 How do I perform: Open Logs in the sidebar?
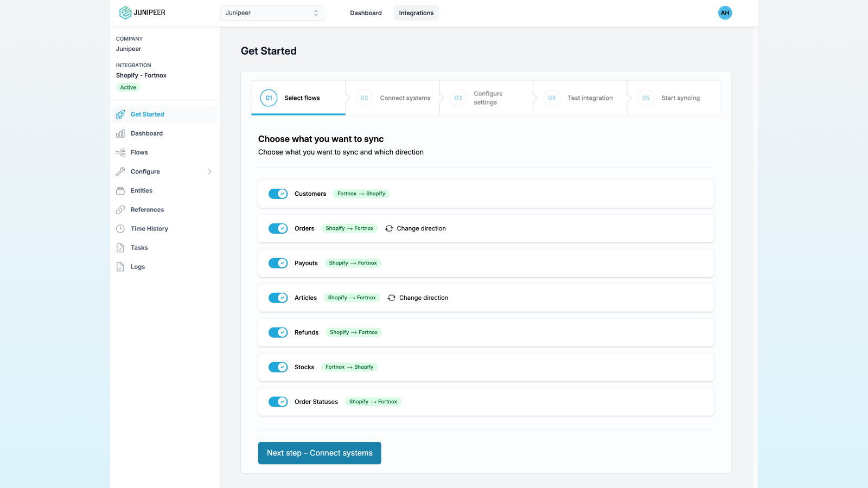(165, 267)
